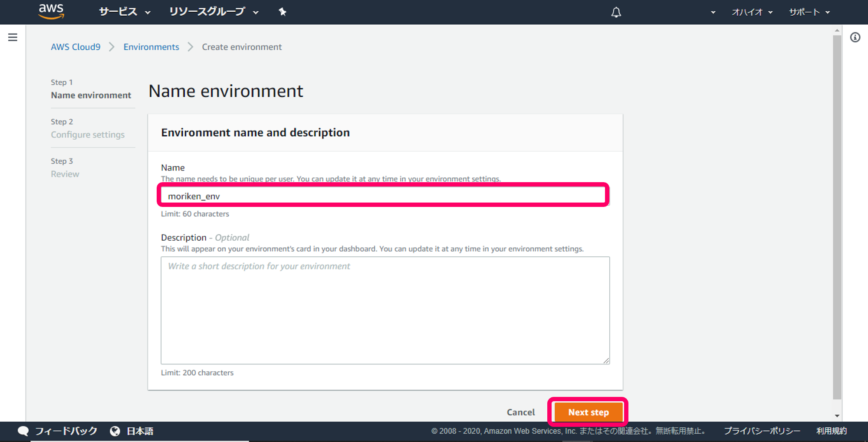Open the pin shortcuts icon
This screenshot has height=442, width=868.
pos(283,12)
